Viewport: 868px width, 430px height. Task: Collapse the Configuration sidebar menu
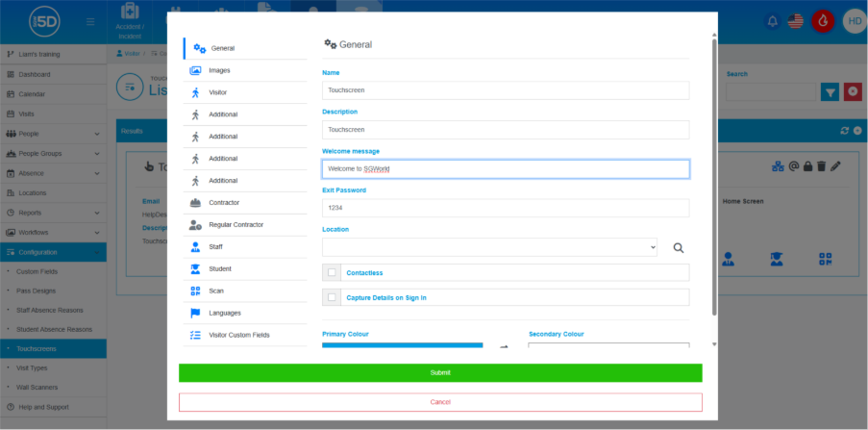point(53,252)
